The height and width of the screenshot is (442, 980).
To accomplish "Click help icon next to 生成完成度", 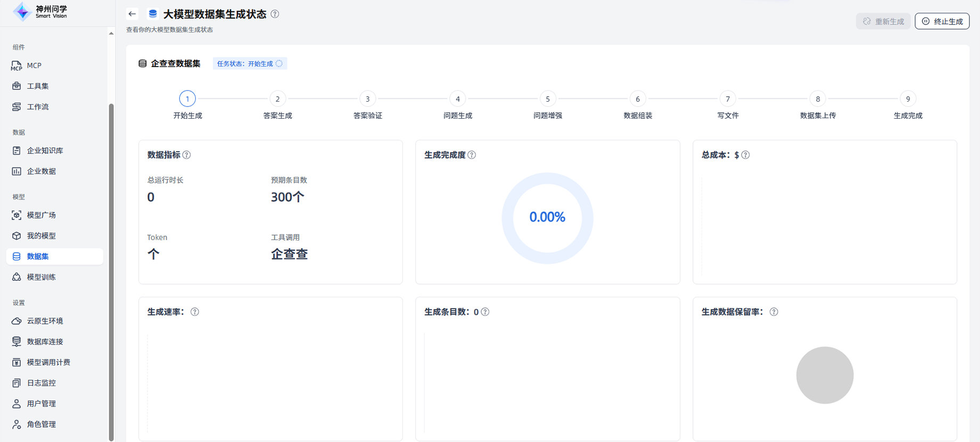I will pos(472,155).
